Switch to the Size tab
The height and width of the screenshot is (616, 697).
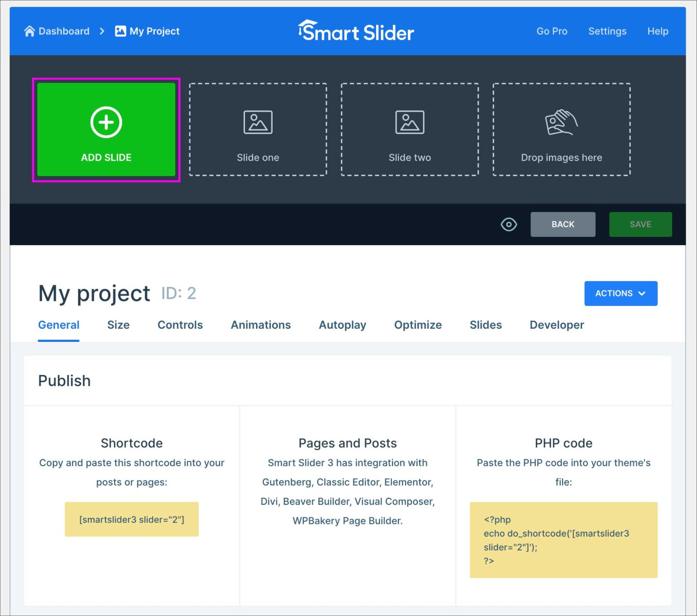coord(118,325)
